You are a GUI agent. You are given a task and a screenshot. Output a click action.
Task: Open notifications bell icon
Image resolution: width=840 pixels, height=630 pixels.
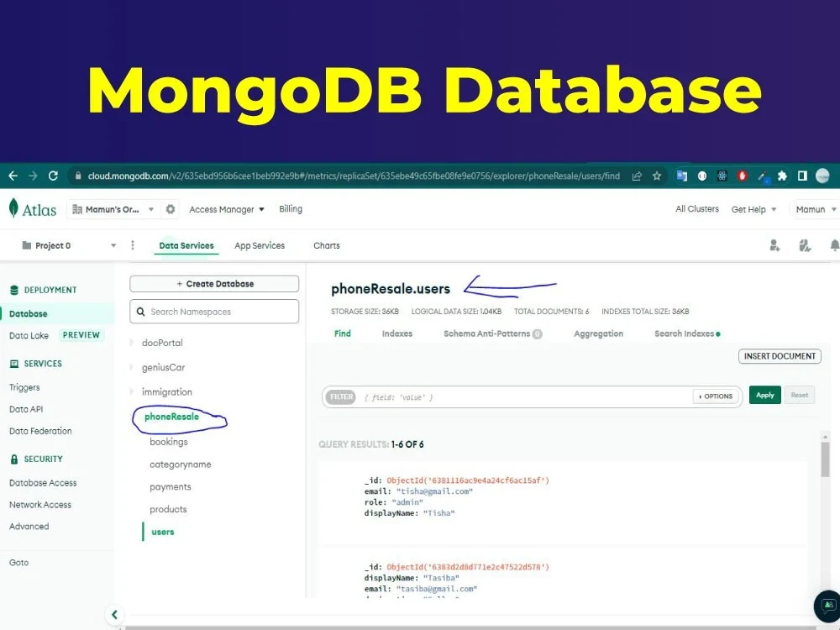click(834, 245)
